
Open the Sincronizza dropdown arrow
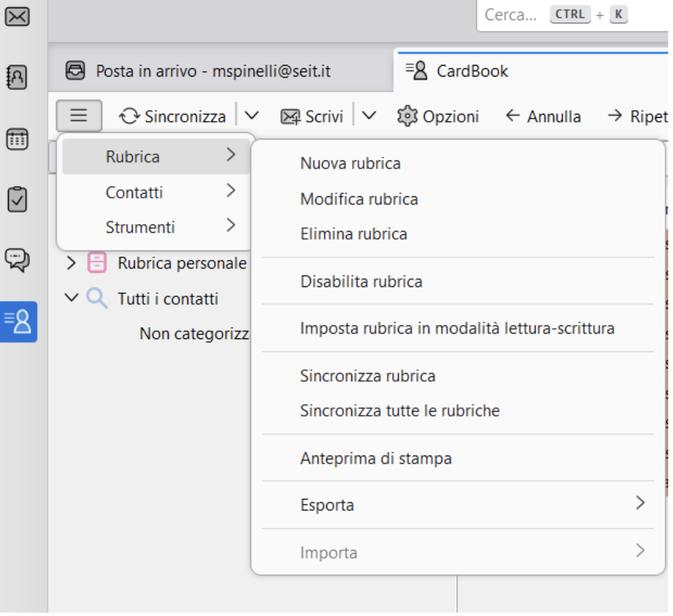coord(251,116)
